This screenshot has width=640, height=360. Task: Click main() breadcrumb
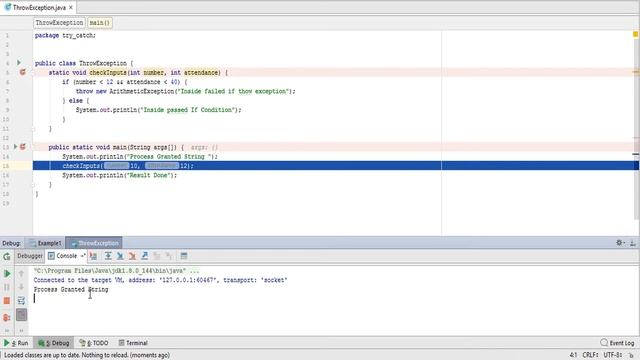(100, 23)
